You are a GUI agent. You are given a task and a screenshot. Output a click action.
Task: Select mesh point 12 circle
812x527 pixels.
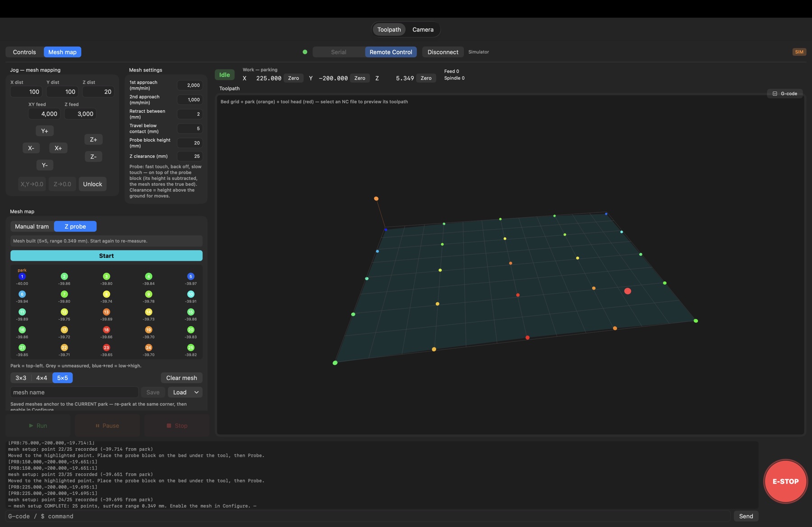[x=64, y=312]
